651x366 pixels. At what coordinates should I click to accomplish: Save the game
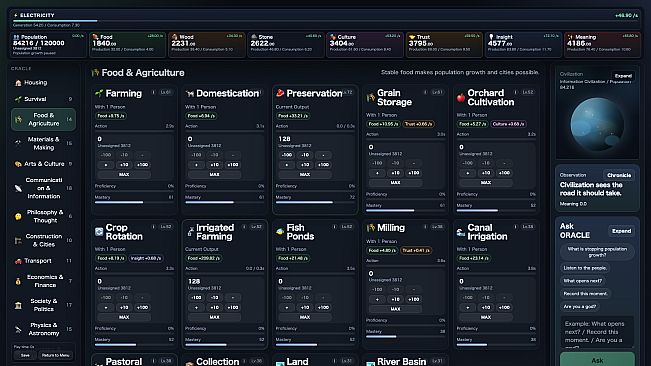pos(25,356)
